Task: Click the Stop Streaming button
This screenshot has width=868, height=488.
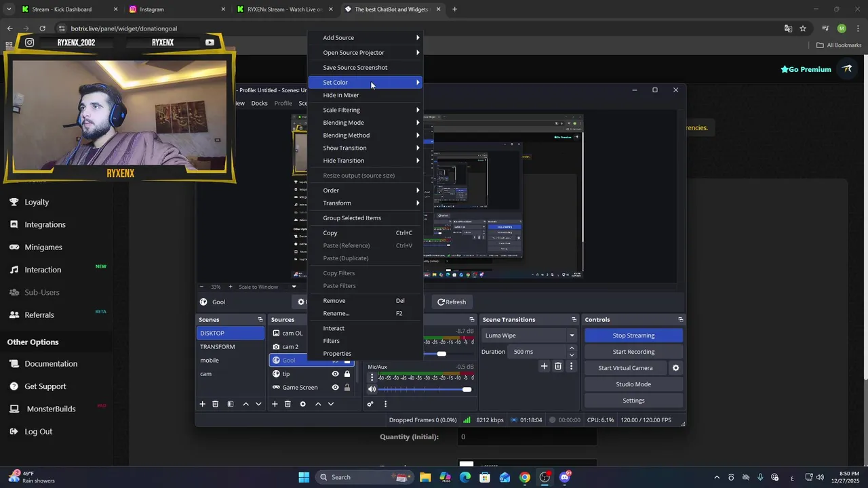Action: pos(633,335)
